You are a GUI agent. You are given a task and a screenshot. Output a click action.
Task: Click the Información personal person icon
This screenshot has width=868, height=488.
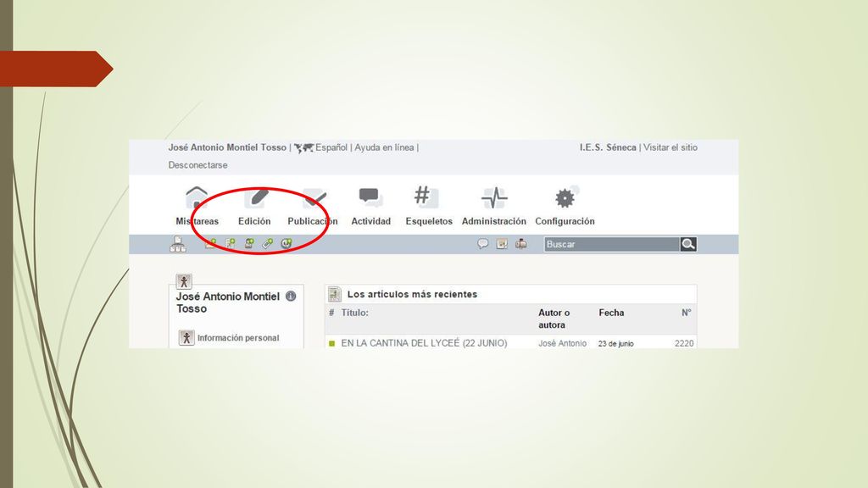186,337
